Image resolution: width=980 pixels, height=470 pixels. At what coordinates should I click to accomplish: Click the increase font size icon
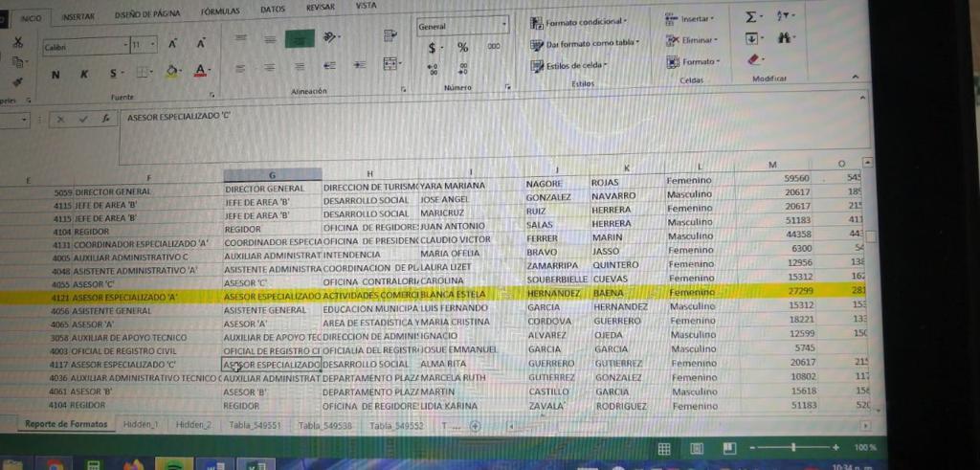pos(172,44)
